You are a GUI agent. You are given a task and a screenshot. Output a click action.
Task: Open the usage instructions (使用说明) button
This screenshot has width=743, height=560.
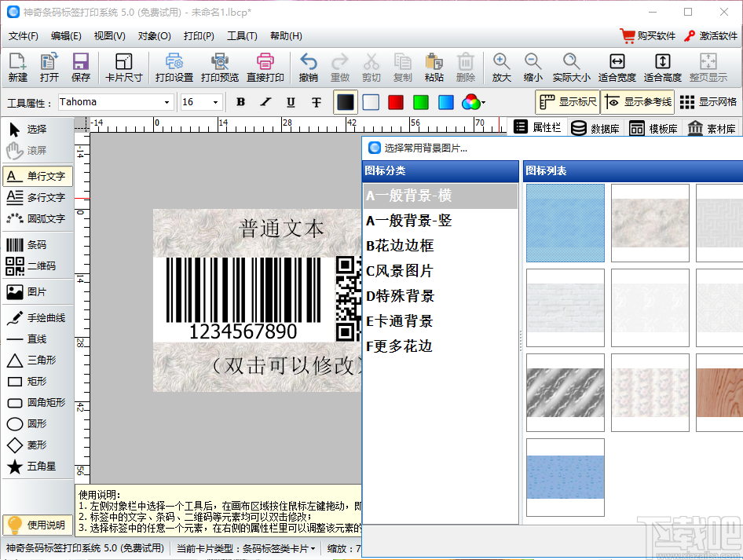[x=37, y=525]
